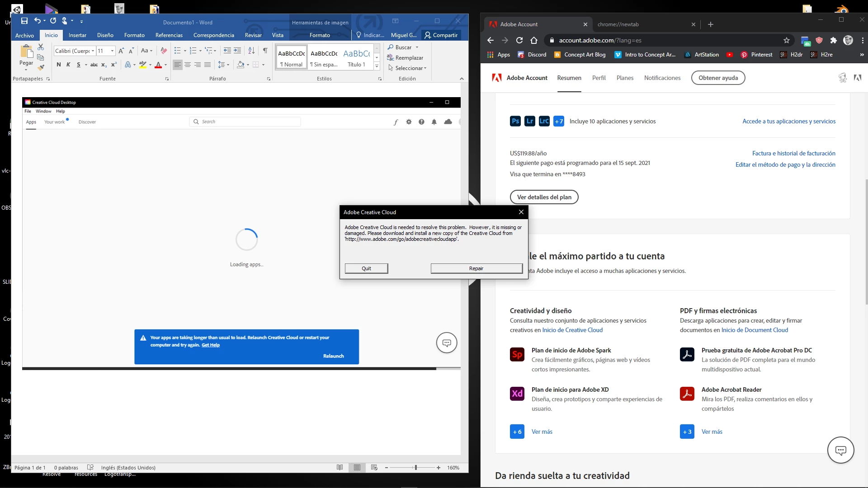Click the Increase Indent icon
Screen dimensions: 868x488
point(237,51)
